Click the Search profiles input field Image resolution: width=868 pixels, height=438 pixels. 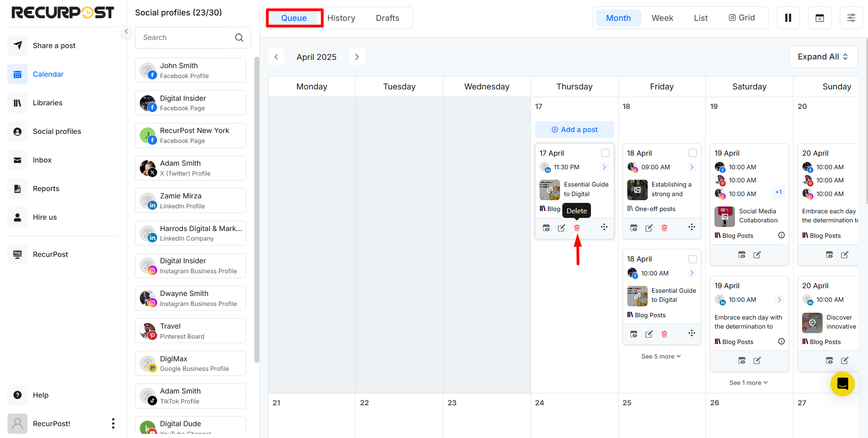[193, 38]
